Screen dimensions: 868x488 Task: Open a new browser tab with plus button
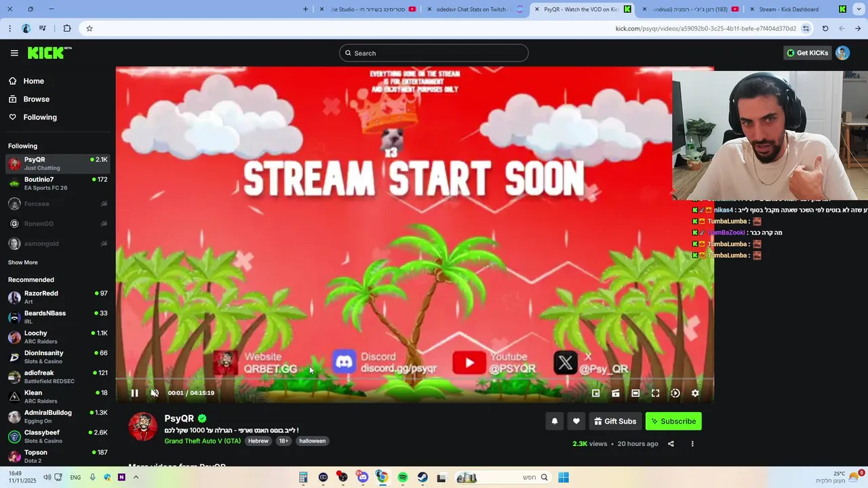coord(305,9)
